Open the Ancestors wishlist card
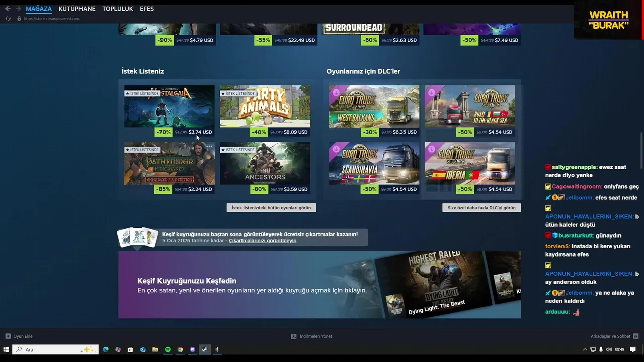The width and height of the screenshot is (644, 362). point(265,163)
